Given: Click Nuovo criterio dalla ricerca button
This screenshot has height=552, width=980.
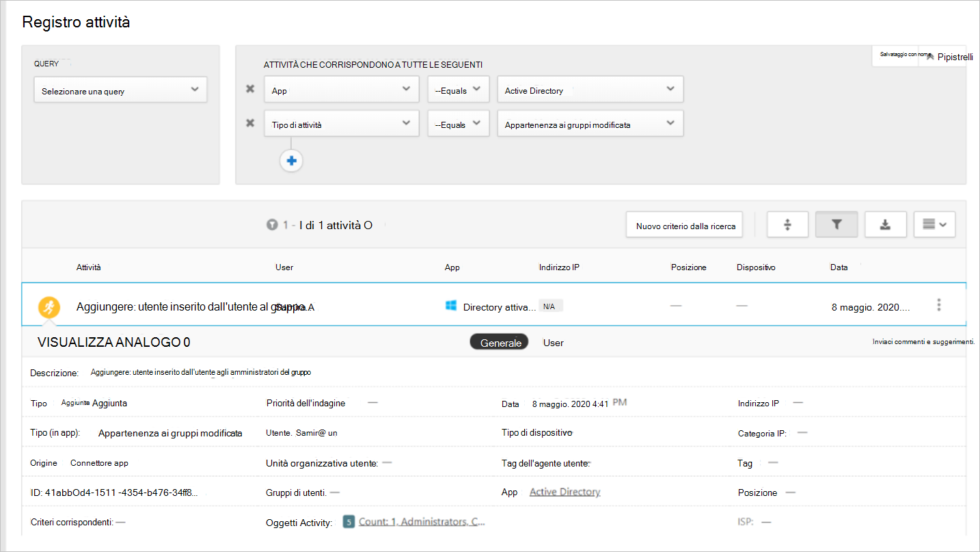Looking at the screenshot, I should 685,225.
